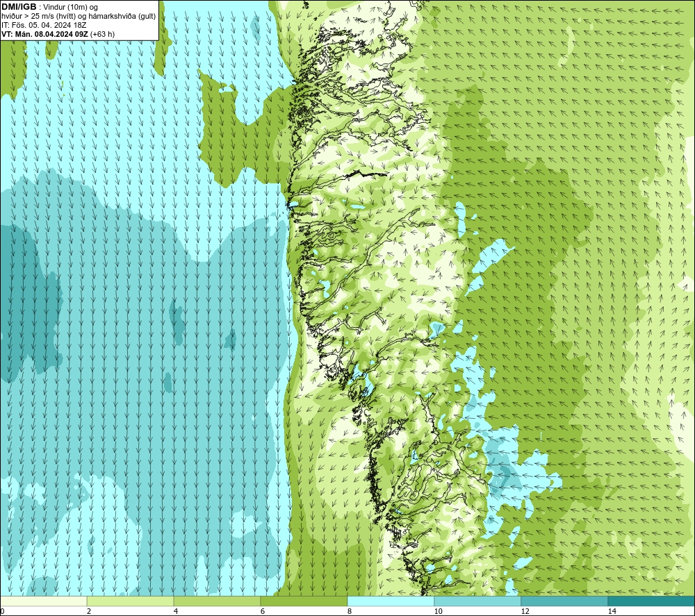Screen dimensions: 695x616
Task: Click the 0-2 m/s pale yellow legend swatch
Action: pyautogui.click(x=43, y=601)
